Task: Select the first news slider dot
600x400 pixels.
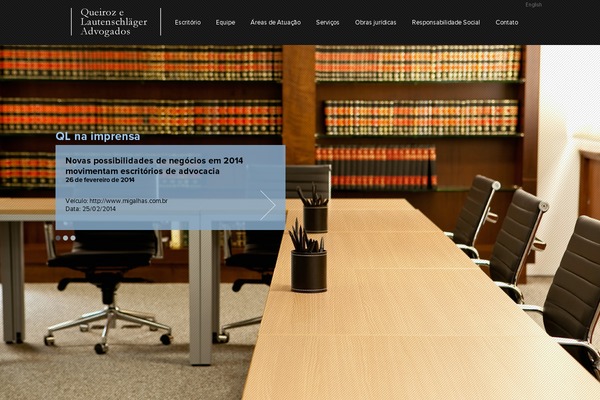Action: (59, 238)
